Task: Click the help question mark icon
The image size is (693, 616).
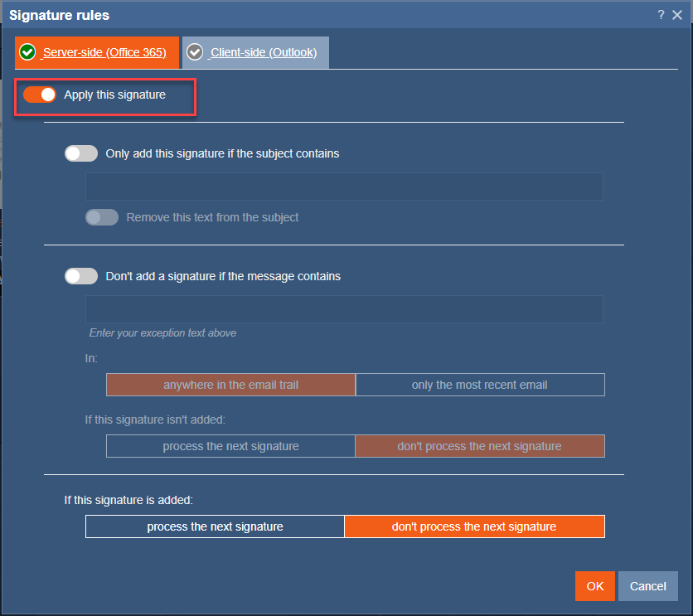Action: 661,15
